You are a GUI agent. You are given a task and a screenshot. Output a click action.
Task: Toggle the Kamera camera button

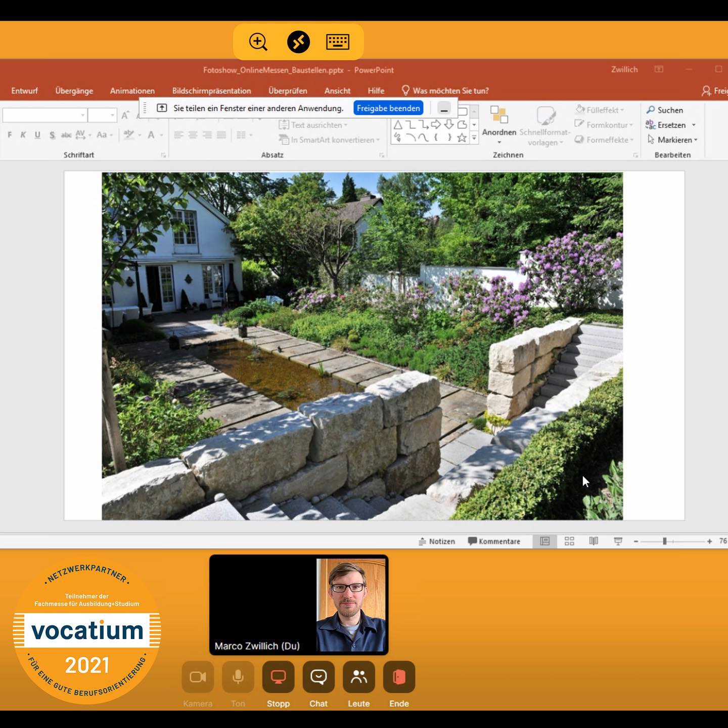[198, 676]
